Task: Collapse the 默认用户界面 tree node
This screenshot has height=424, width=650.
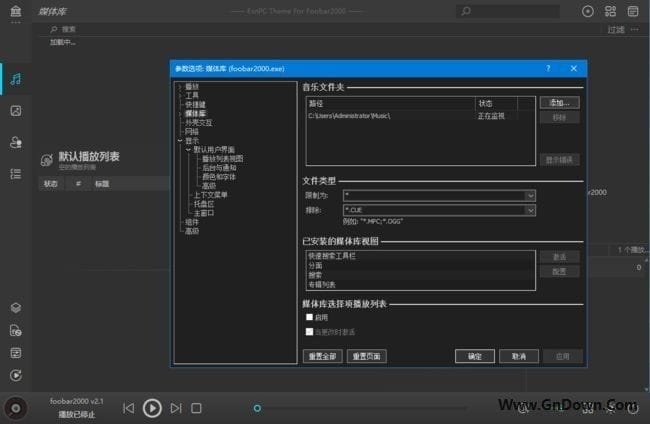Action: 188,150
